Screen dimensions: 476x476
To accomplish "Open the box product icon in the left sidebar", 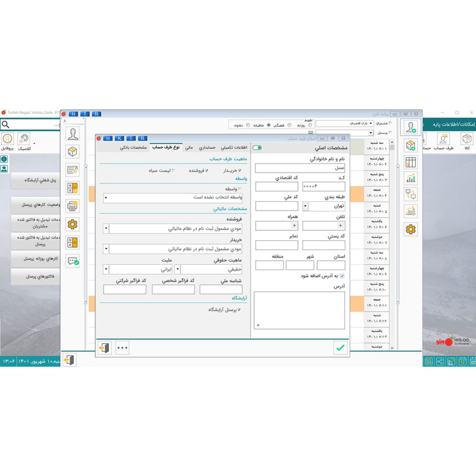I will click(x=73, y=152).
